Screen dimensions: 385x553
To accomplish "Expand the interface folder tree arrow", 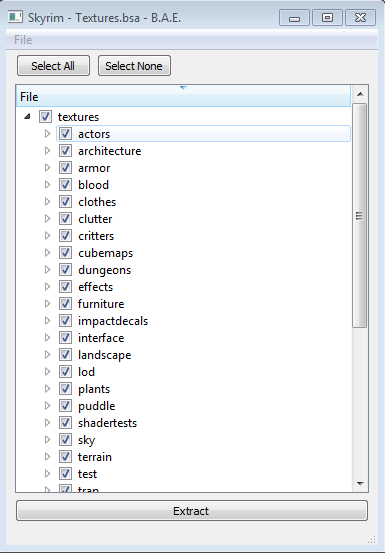I will (48, 338).
